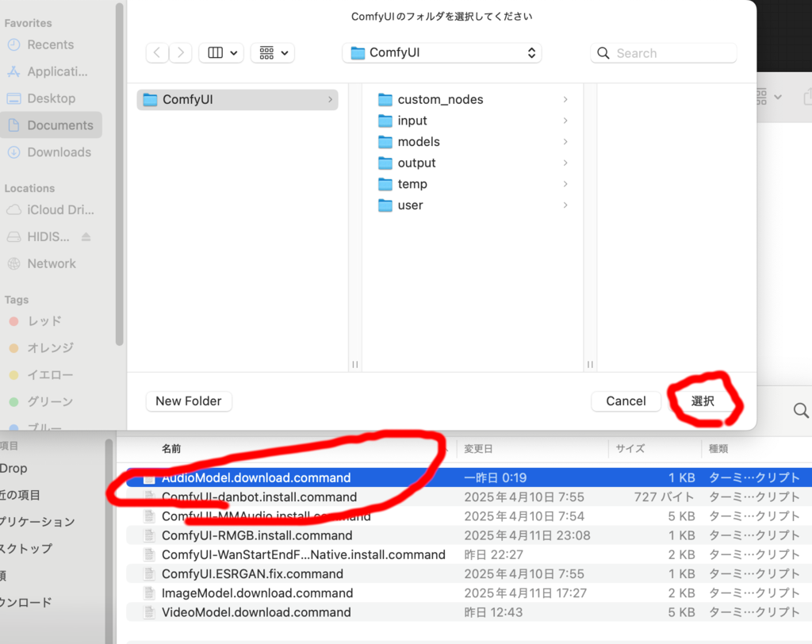The height and width of the screenshot is (644, 812).
Task: Click the 選択 button to confirm folder
Action: 703,401
